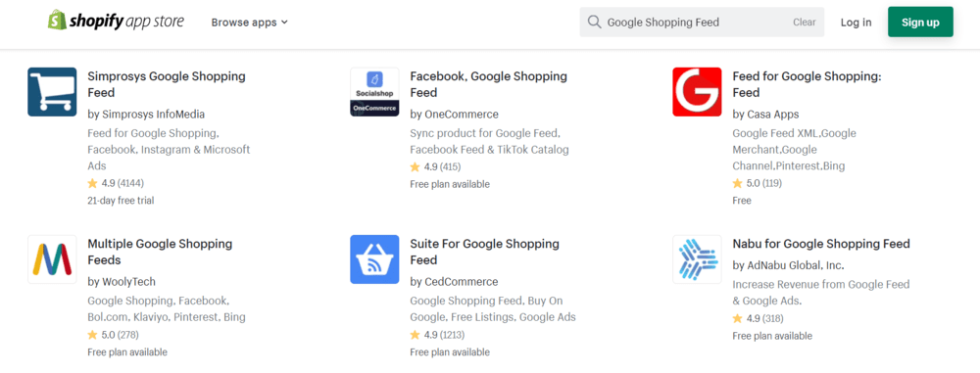Open Suite For Google Shopping Feed title
980x373 pixels.
coord(484,252)
